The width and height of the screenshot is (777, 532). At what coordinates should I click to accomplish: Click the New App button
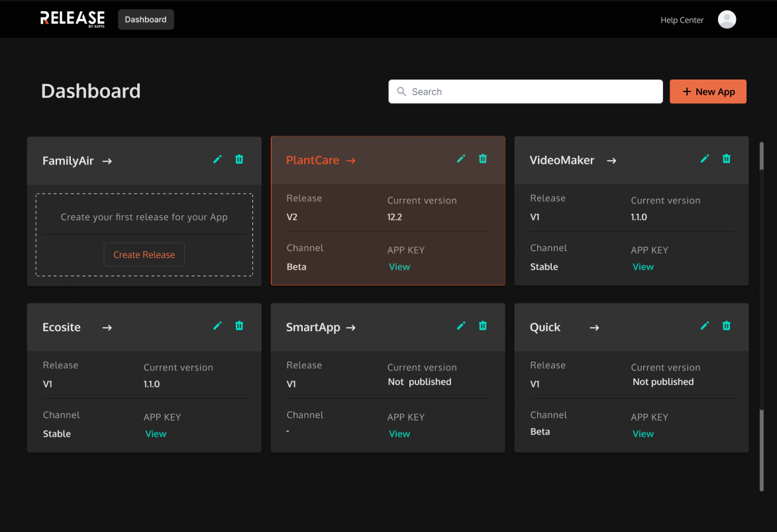pos(707,91)
